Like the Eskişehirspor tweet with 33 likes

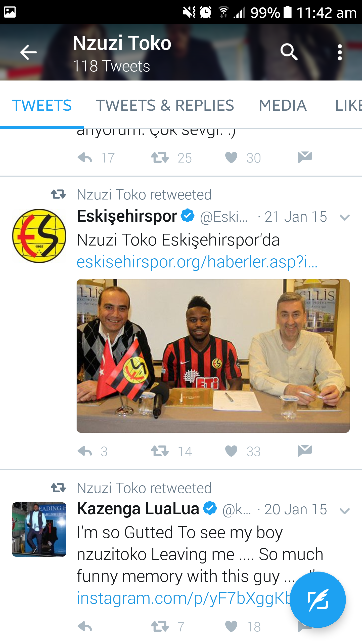click(x=231, y=451)
